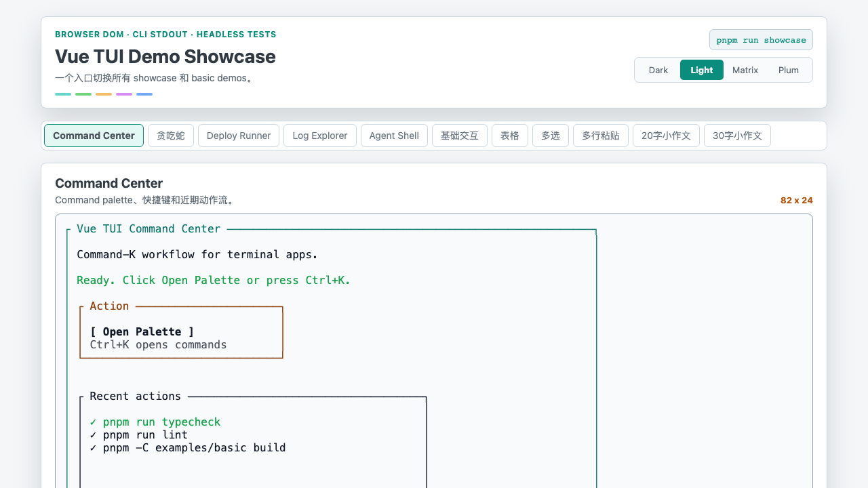This screenshot has width=868, height=488.
Task: Click the [ Open Palette ] terminal button
Action: coord(142,331)
